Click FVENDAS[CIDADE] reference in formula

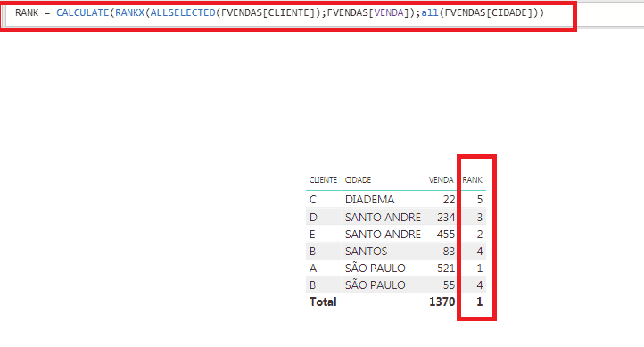[x=488, y=13]
